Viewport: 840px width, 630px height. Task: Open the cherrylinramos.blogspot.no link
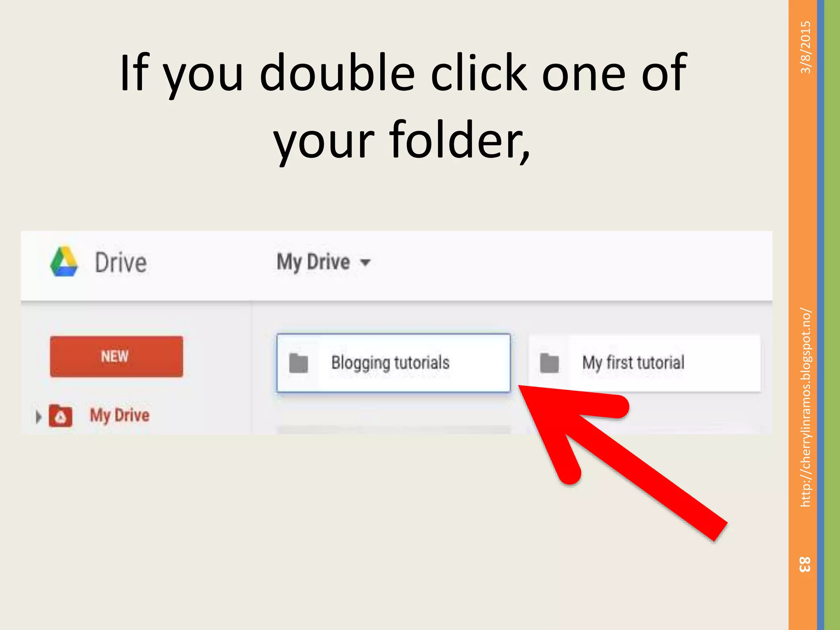806,407
